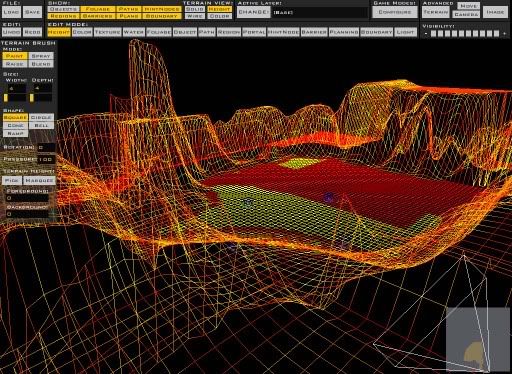Switch to Path edit mode
This screenshot has width=512, height=374.
click(x=207, y=32)
